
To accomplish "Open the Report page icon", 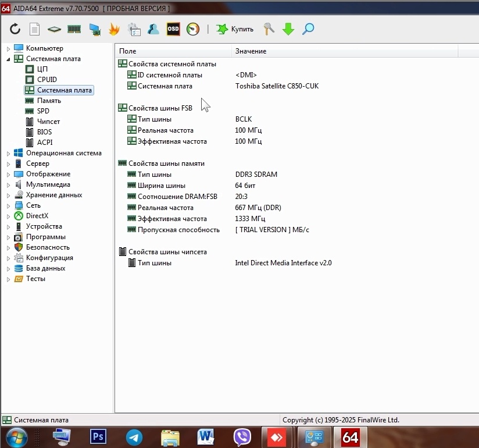I will tap(34, 29).
